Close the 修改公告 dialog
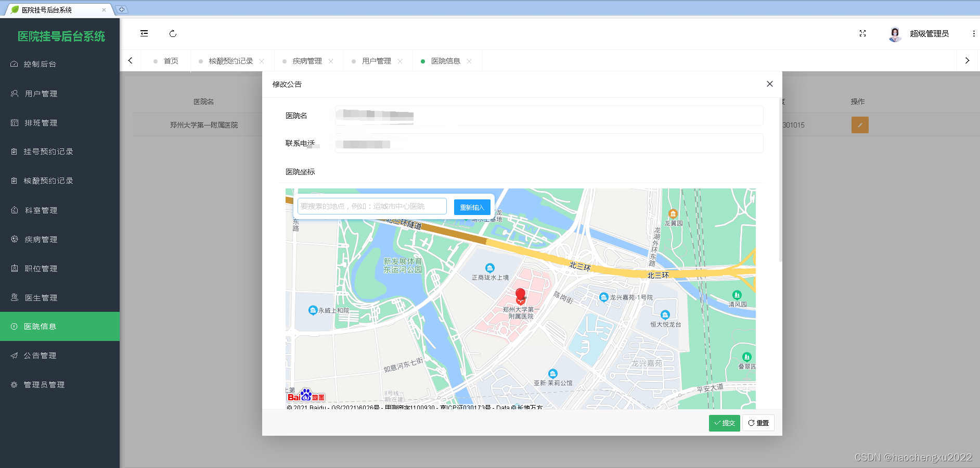 [x=770, y=84]
